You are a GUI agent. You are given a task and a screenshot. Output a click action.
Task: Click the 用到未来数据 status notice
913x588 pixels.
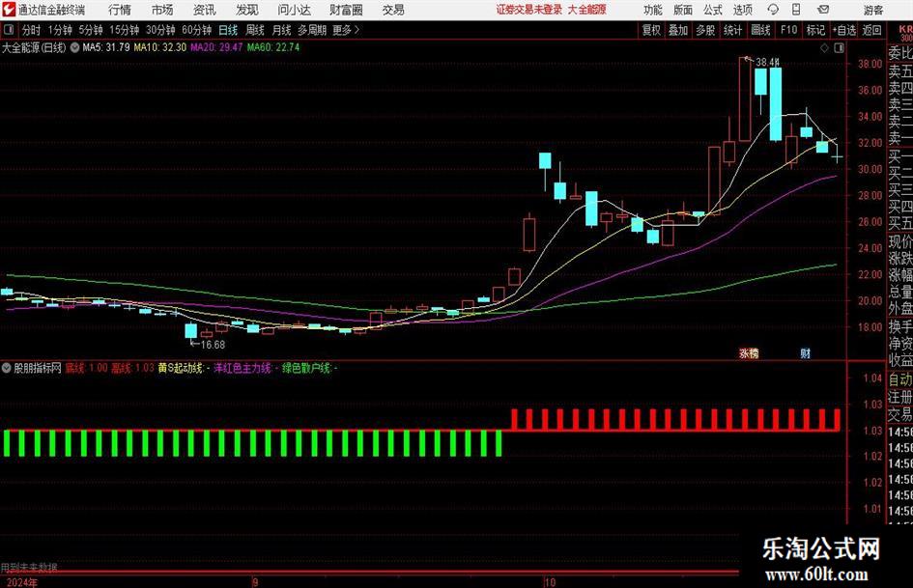coord(29,567)
